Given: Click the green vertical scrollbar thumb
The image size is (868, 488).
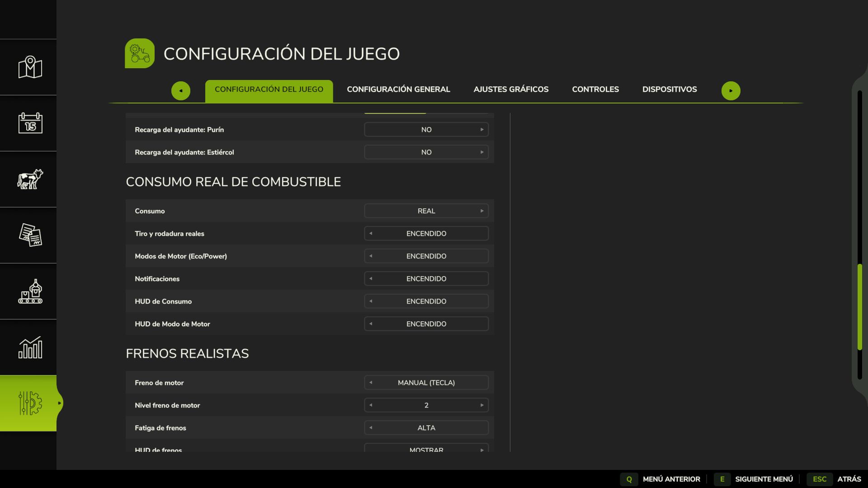Looking at the screenshot, I should tap(860, 307).
